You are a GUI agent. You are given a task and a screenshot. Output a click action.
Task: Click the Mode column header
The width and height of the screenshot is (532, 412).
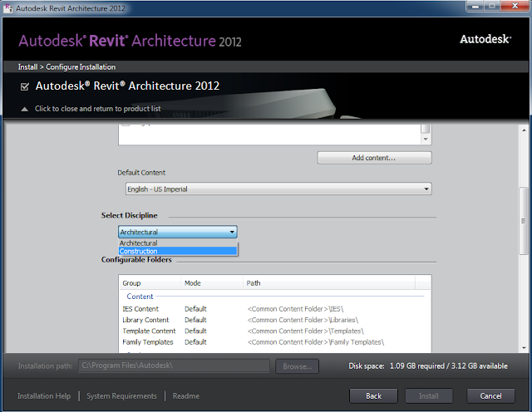[212, 283]
